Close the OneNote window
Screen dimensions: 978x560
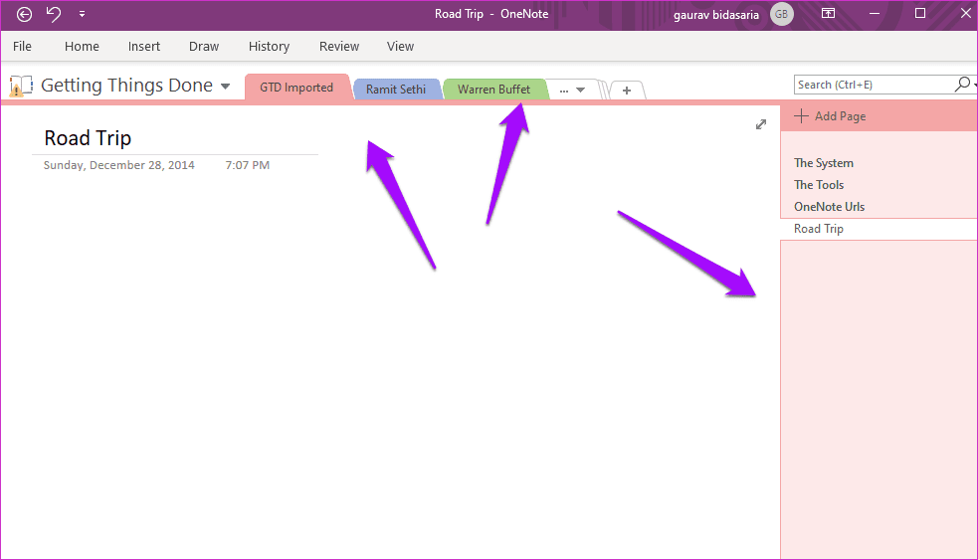[965, 13]
